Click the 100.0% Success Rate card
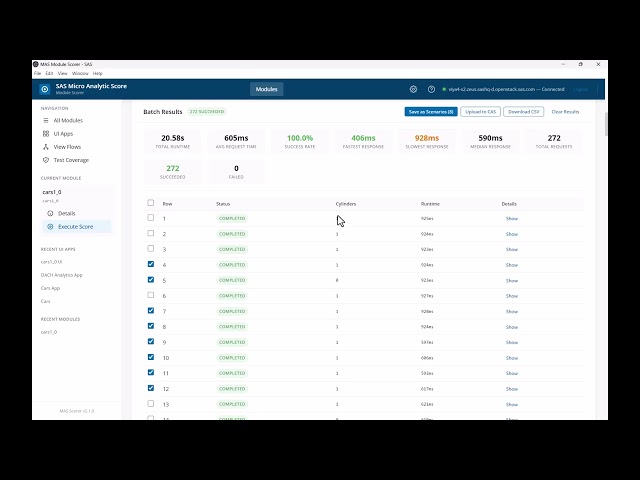This screenshot has width=640, height=480. tap(300, 141)
